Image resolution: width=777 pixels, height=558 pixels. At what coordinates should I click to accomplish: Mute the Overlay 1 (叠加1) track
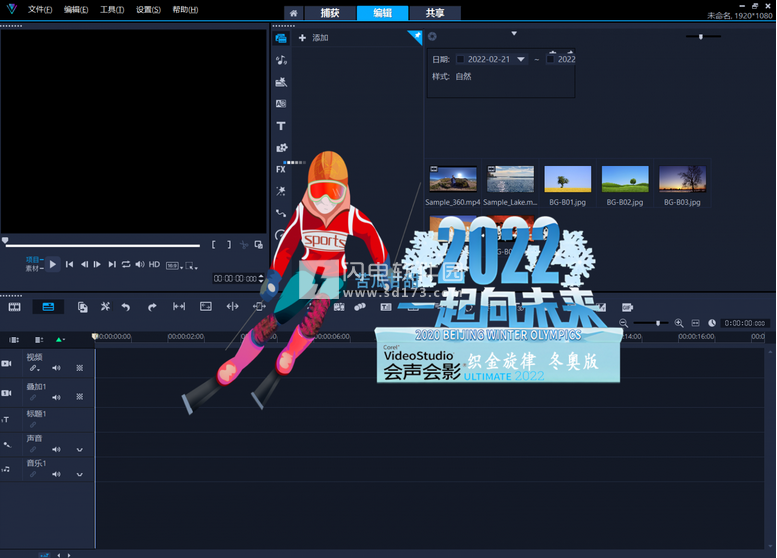pos(56,397)
